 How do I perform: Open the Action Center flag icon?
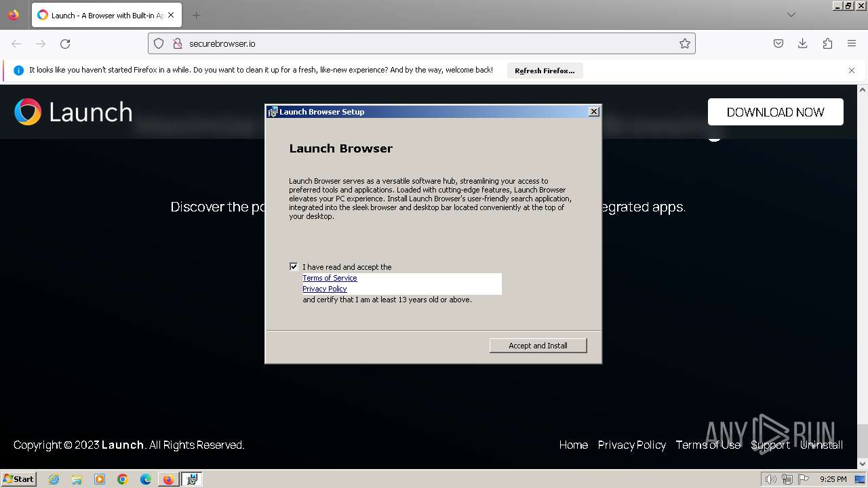[804, 479]
